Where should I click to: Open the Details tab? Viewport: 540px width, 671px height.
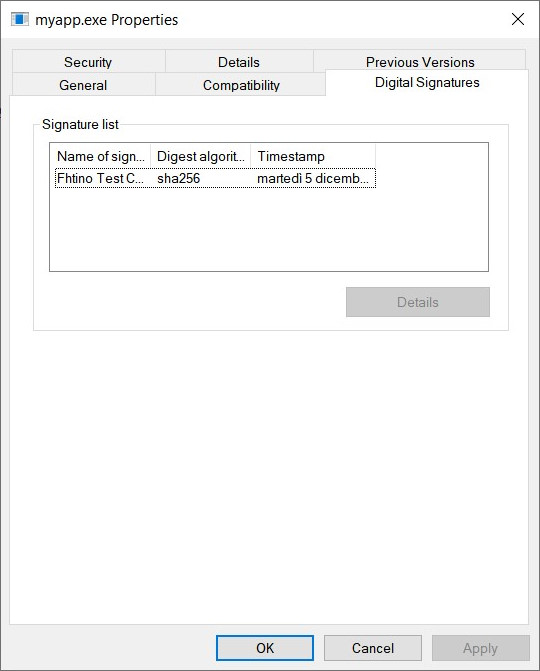coord(239,62)
